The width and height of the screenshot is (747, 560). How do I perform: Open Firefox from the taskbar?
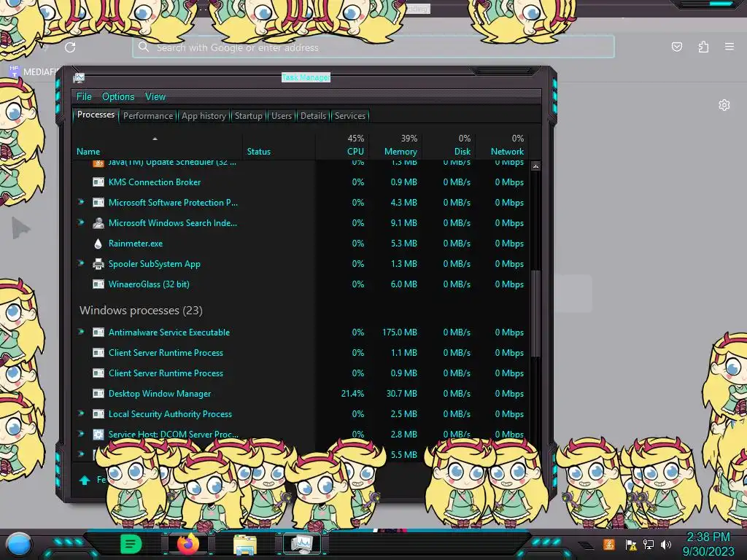click(188, 544)
